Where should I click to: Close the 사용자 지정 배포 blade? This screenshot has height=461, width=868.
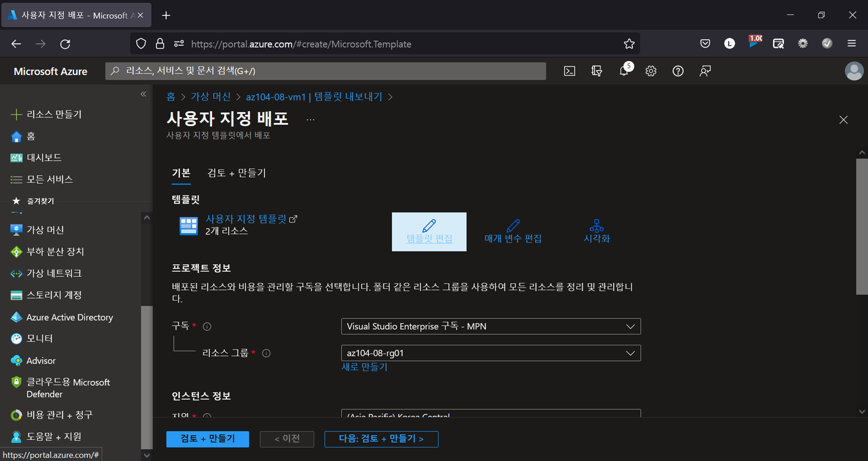(843, 120)
